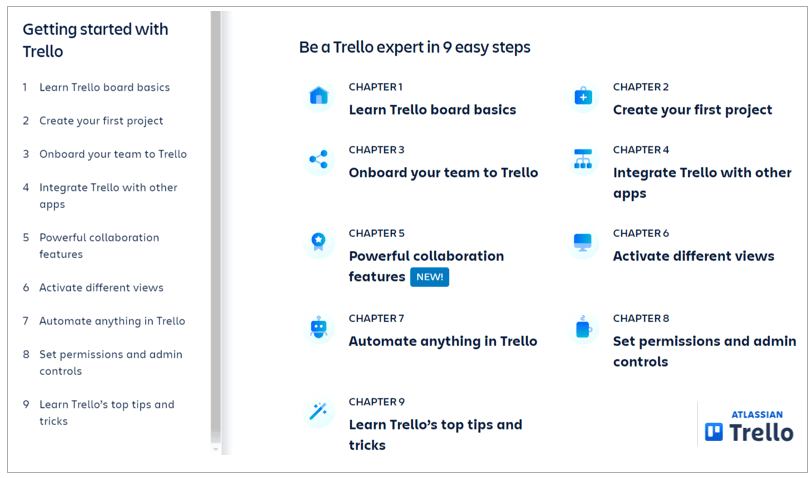Screen dimensions: 812x478
Task: Click the magic wand icon for Chapter 9
Action: point(319,411)
